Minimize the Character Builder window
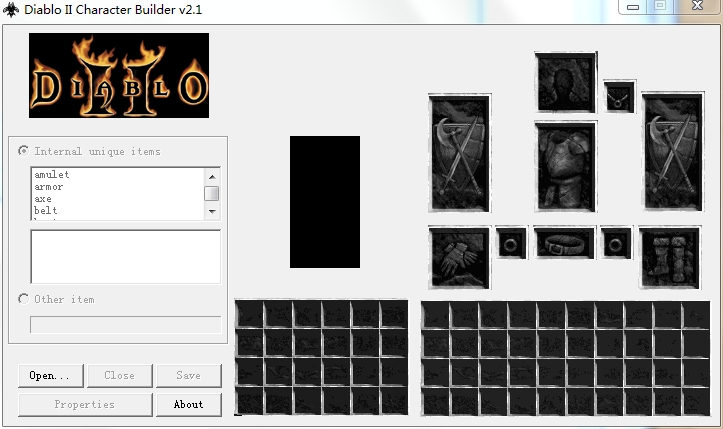 633,6
